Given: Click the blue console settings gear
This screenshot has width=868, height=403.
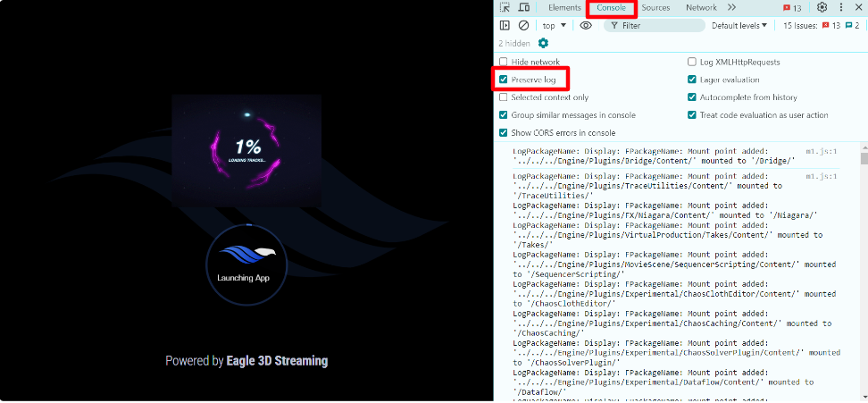Looking at the screenshot, I should pyautogui.click(x=543, y=43).
